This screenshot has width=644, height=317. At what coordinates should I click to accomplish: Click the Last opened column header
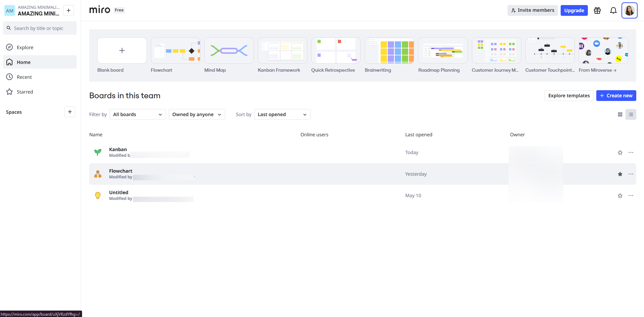pos(418,135)
